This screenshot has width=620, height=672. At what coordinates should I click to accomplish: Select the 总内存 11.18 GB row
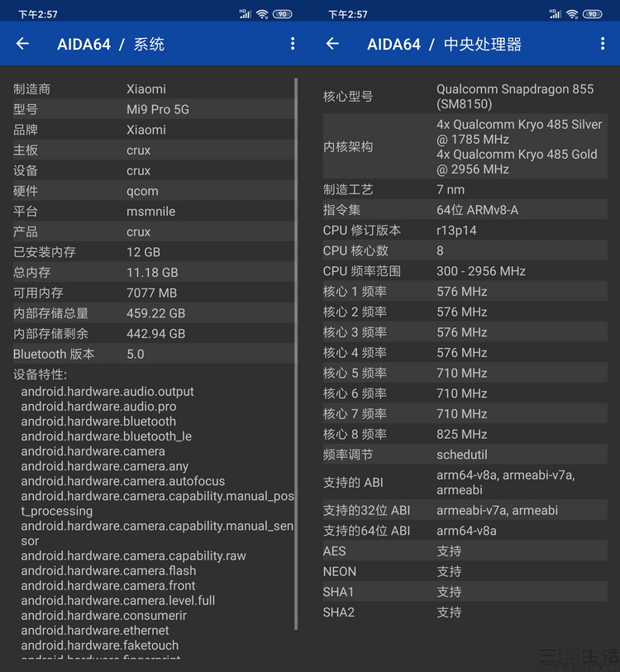[154, 272]
